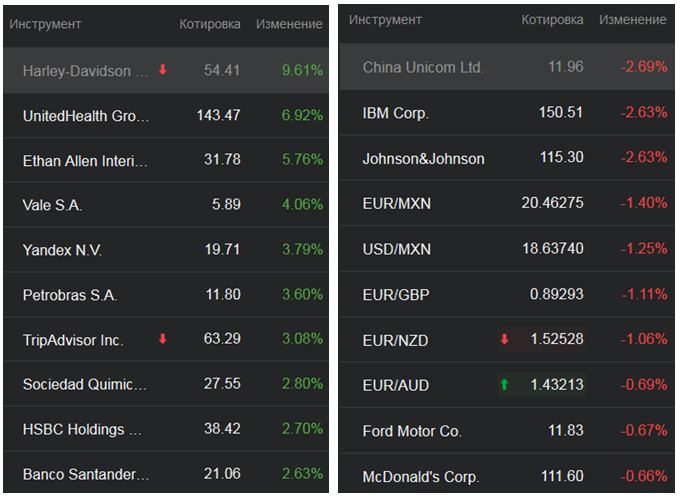Click the USD/MXN quote 18.63740
The width and height of the screenshot is (680, 500).
[x=552, y=249]
